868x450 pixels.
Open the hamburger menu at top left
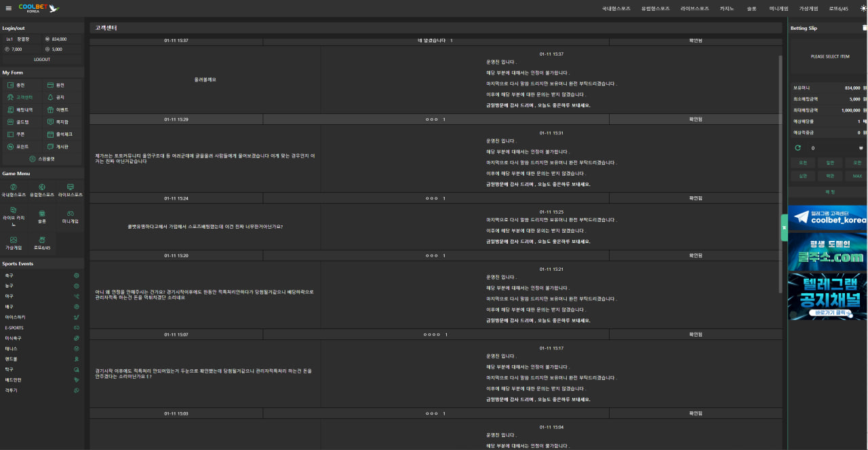8,9
